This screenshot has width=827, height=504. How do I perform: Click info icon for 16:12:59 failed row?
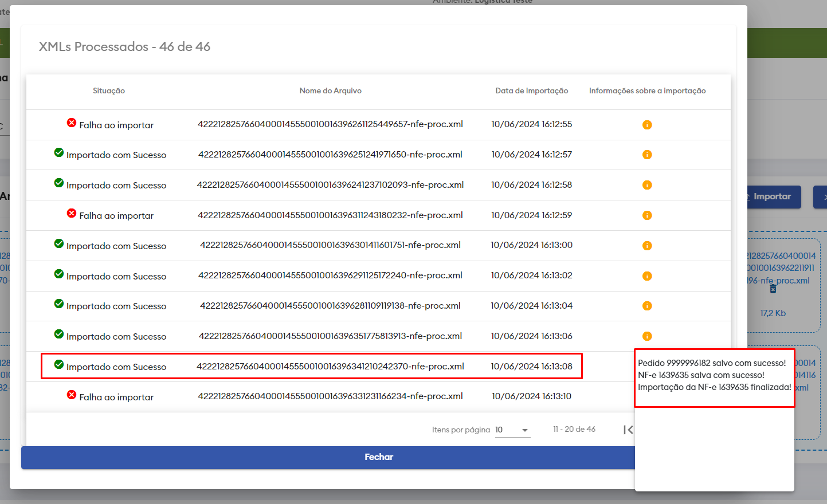click(647, 215)
